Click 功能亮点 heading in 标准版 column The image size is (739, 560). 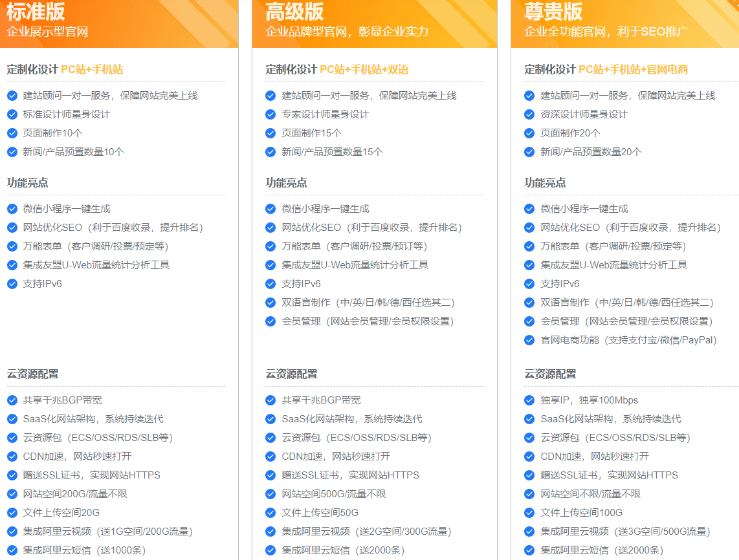click(x=27, y=183)
